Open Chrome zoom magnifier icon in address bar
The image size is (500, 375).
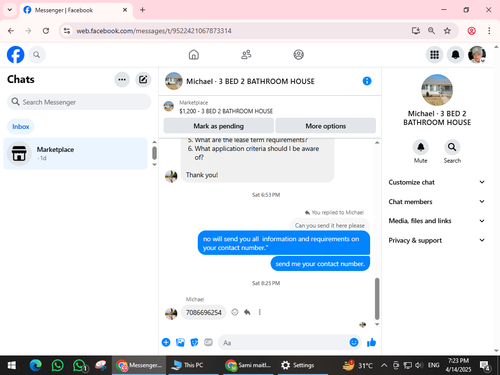431,31
